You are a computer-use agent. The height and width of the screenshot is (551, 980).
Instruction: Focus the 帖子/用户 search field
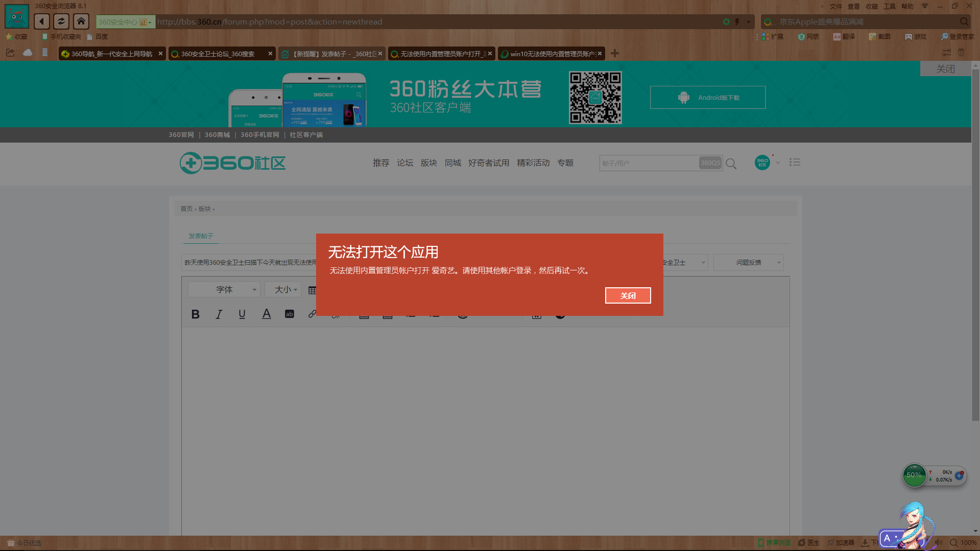(x=649, y=163)
